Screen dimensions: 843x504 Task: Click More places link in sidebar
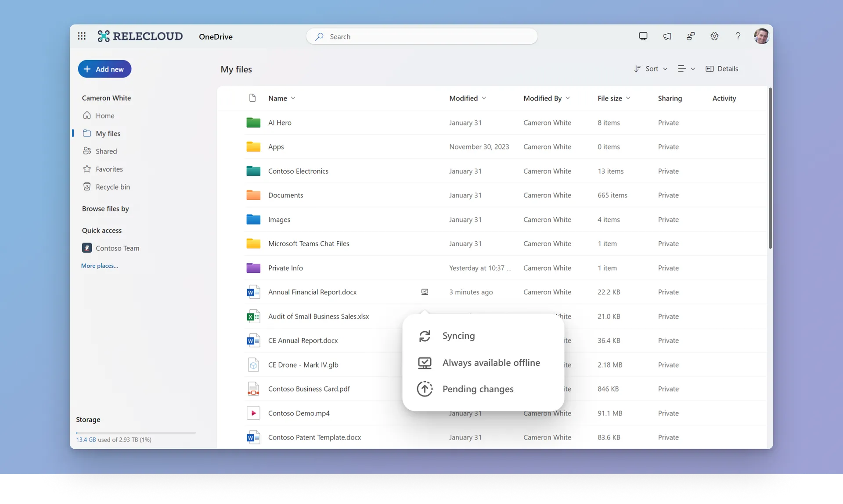coord(98,265)
